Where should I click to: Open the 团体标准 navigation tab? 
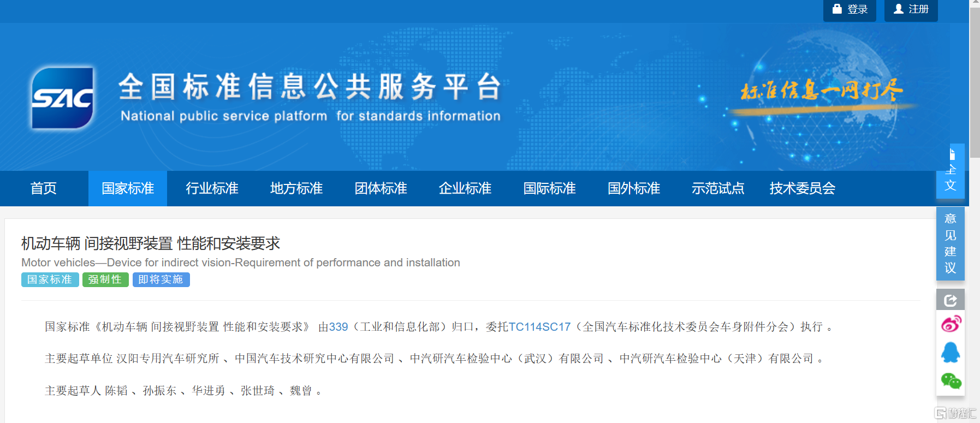381,188
